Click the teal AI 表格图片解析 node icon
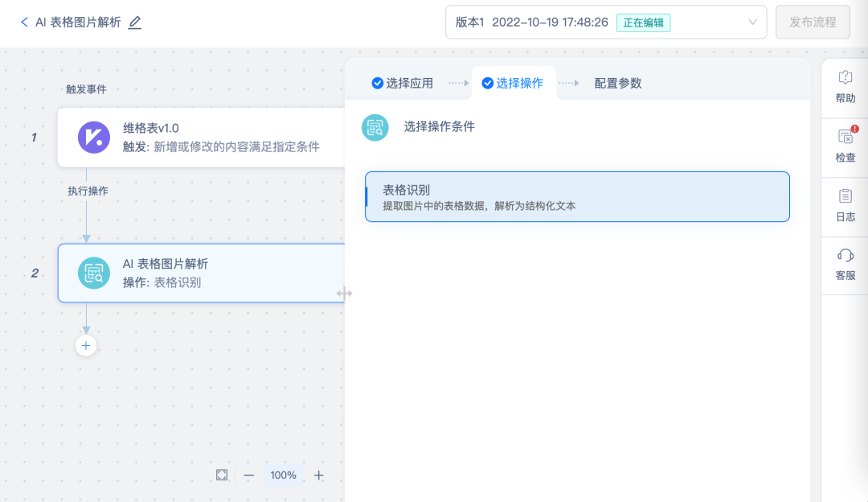Screen dimensions: 868x502 pos(94,273)
